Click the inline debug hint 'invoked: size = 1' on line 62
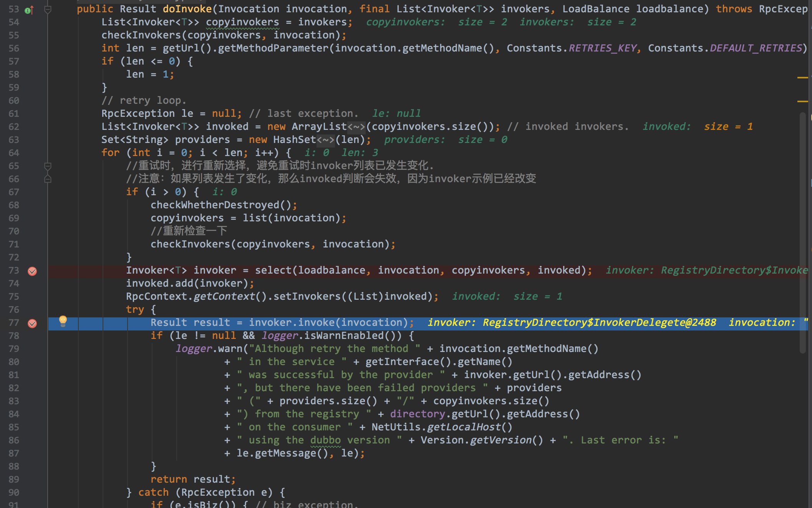Viewport: 812px width, 508px height. (697, 127)
